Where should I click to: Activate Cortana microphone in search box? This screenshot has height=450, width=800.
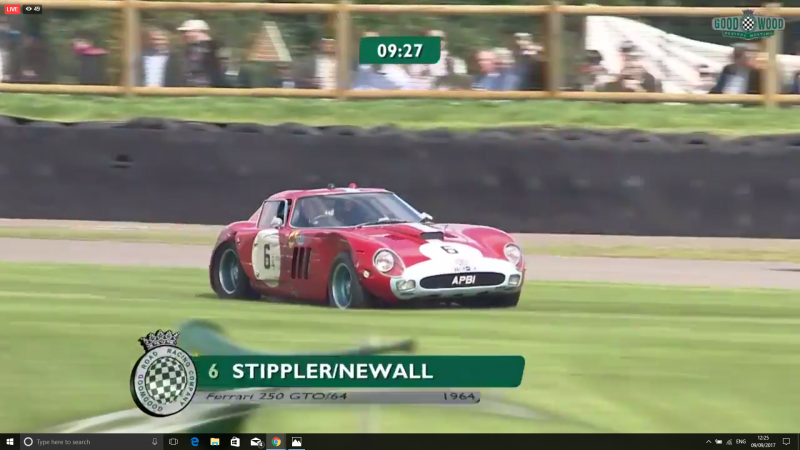click(x=155, y=441)
